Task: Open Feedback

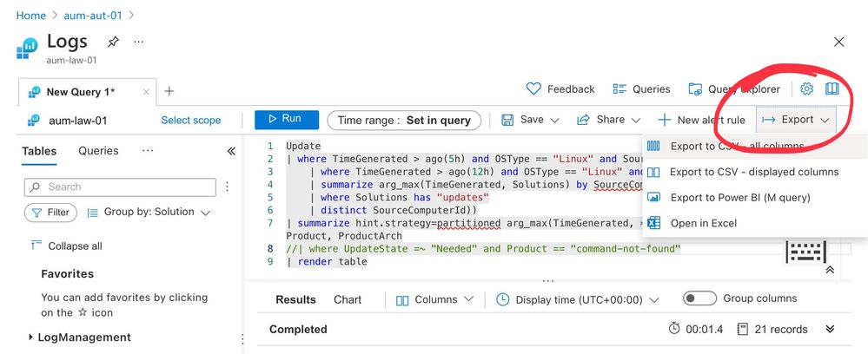Action: pyautogui.click(x=560, y=89)
